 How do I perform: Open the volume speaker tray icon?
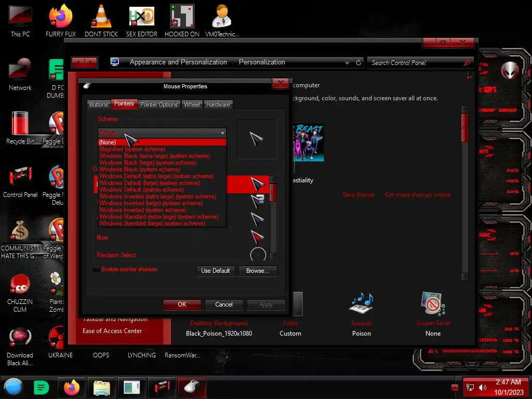point(482,388)
